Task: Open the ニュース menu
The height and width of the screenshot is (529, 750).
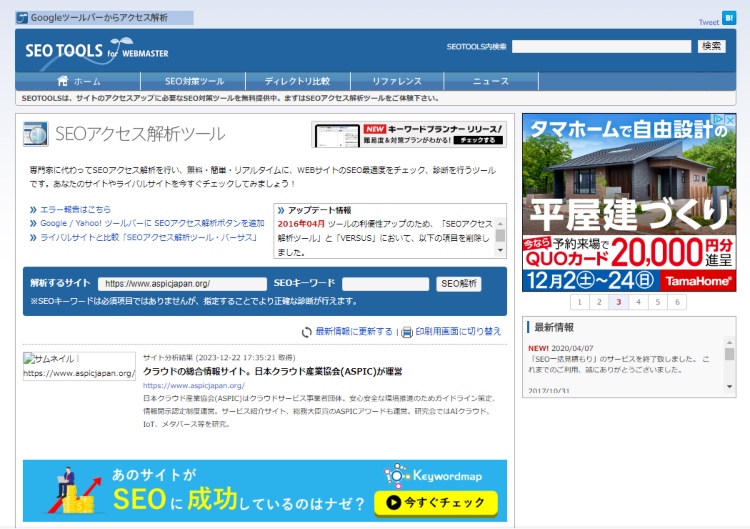Action: 491,81
